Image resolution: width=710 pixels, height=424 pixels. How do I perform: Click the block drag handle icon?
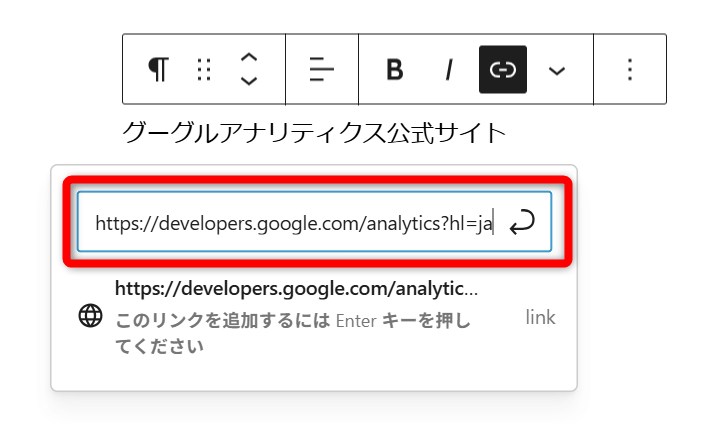pyautogui.click(x=204, y=70)
